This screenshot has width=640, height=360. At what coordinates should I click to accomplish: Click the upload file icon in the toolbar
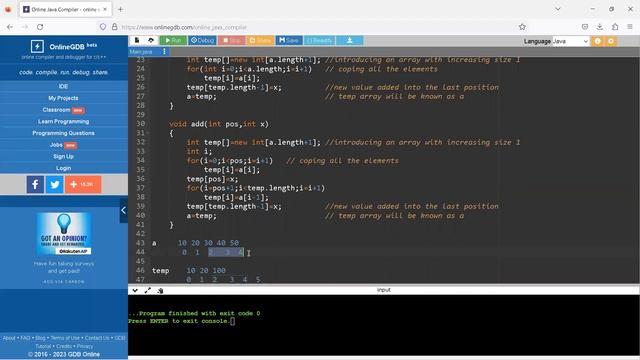coord(151,40)
